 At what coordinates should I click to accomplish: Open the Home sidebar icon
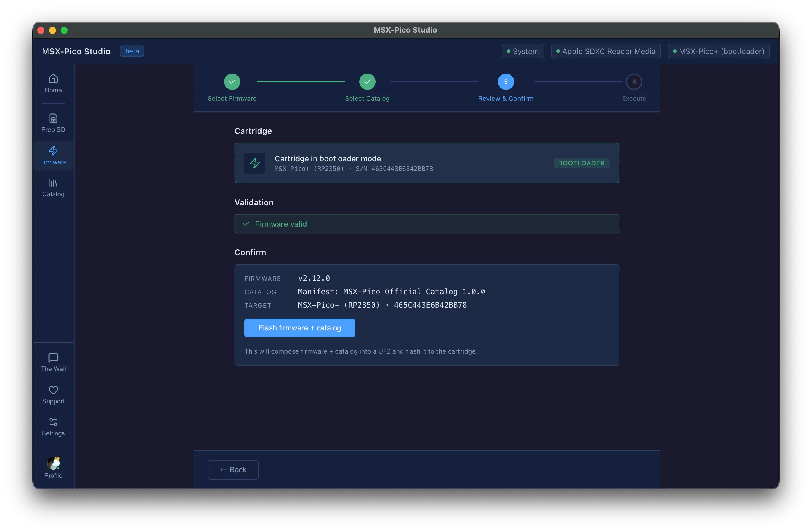pos(53,79)
